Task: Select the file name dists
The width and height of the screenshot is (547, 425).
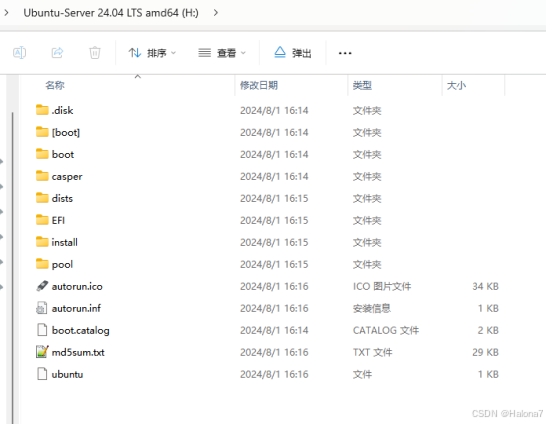Action: (x=62, y=199)
